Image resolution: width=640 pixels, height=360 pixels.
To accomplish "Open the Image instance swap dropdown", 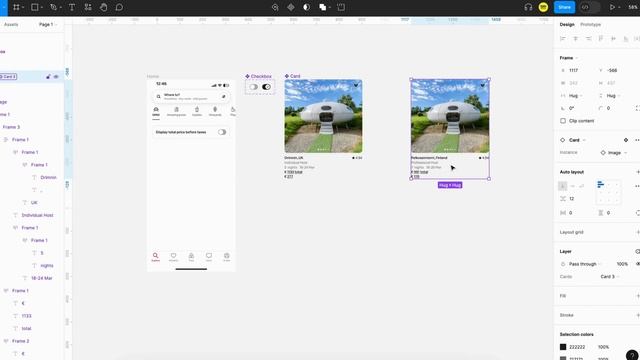I will pos(614,153).
